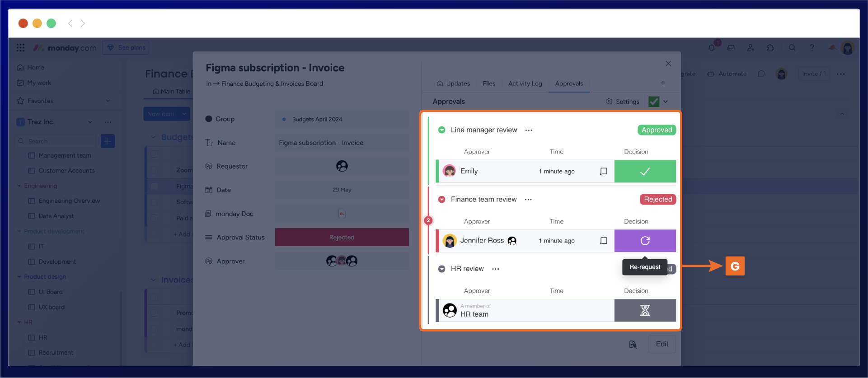Screen dimensions: 868x378
Task: Collapse the Finance team review step
Action: click(x=441, y=200)
